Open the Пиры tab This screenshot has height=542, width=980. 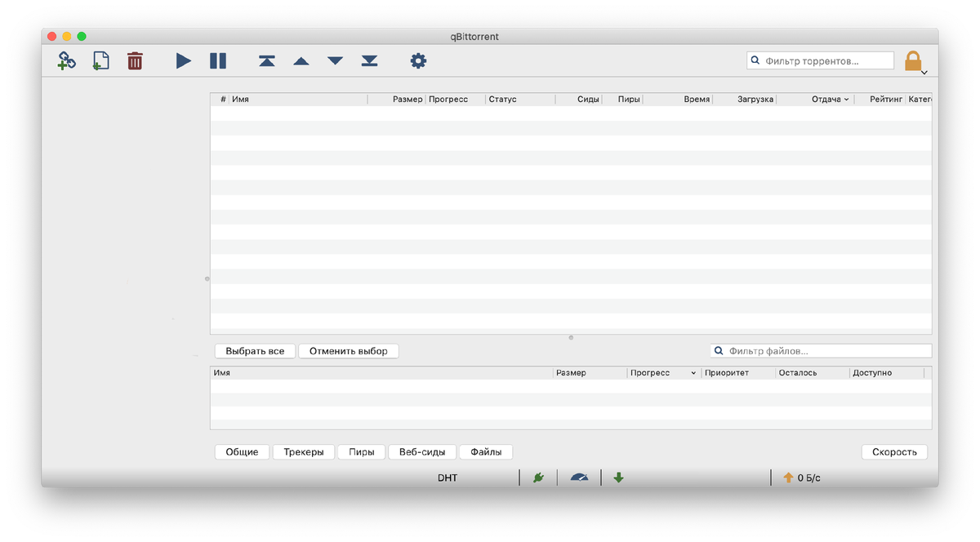(361, 451)
